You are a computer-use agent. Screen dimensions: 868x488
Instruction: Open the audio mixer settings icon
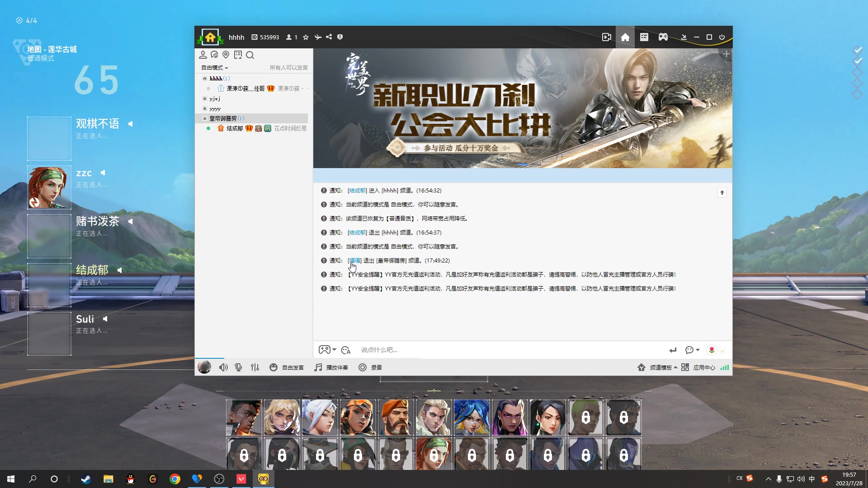click(x=255, y=367)
